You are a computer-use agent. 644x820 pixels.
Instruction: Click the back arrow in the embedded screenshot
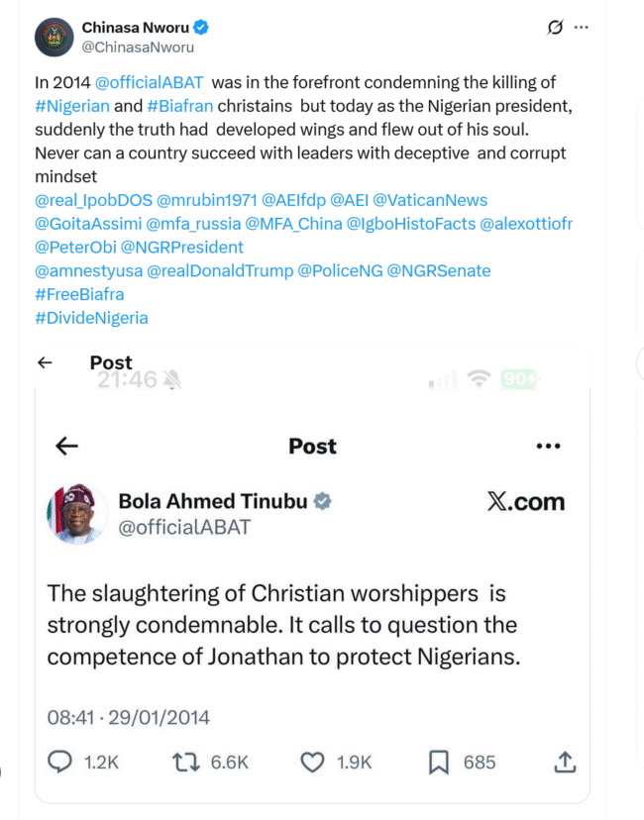tap(66, 447)
